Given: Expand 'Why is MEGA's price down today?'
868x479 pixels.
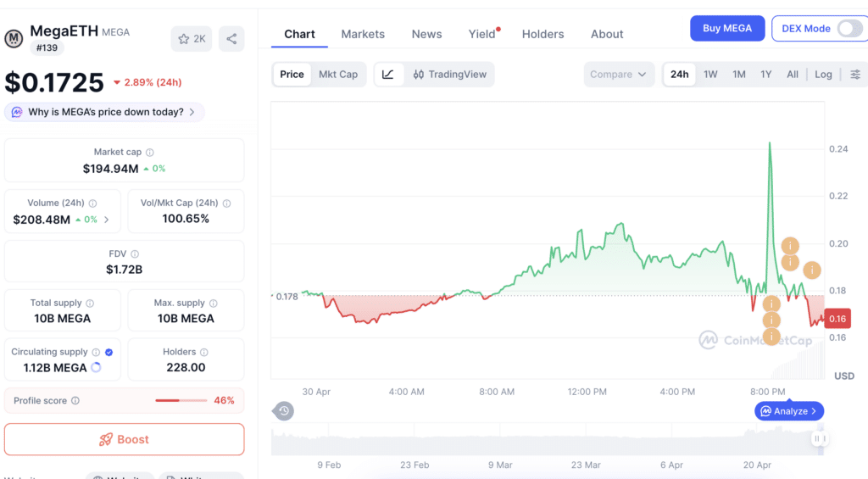Looking at the screenshot, I should click(104, 113).
